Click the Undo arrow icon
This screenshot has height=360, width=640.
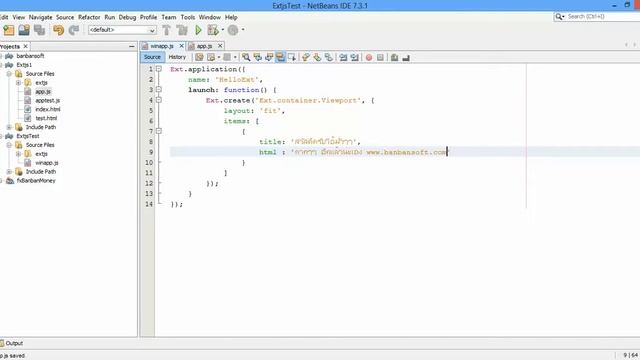(x=58, y=30)
